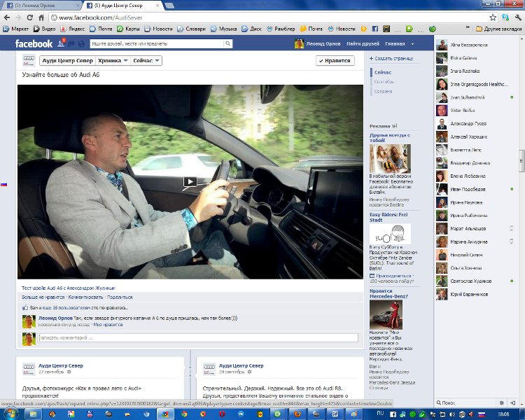The width and height of the screenshot is (525, 420).
Task: Click Комментировать under video
Action: click(x=85, y=297)
